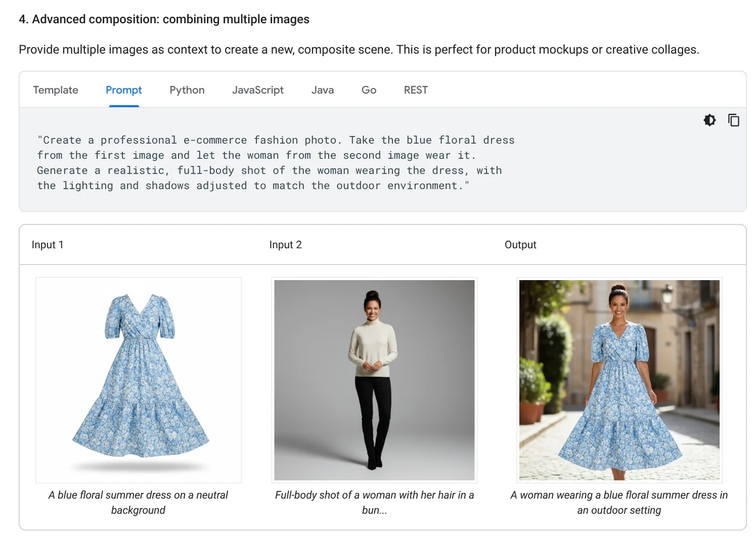Viewport: 756px width, 537px height.
Task: Open the blue floral dress input image
Action: (139, 380)
